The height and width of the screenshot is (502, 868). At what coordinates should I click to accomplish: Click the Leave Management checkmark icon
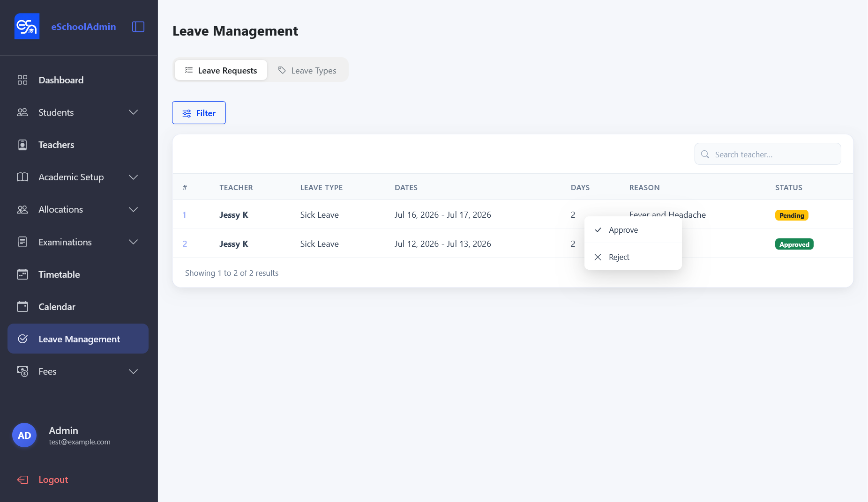tap(22, 339)
